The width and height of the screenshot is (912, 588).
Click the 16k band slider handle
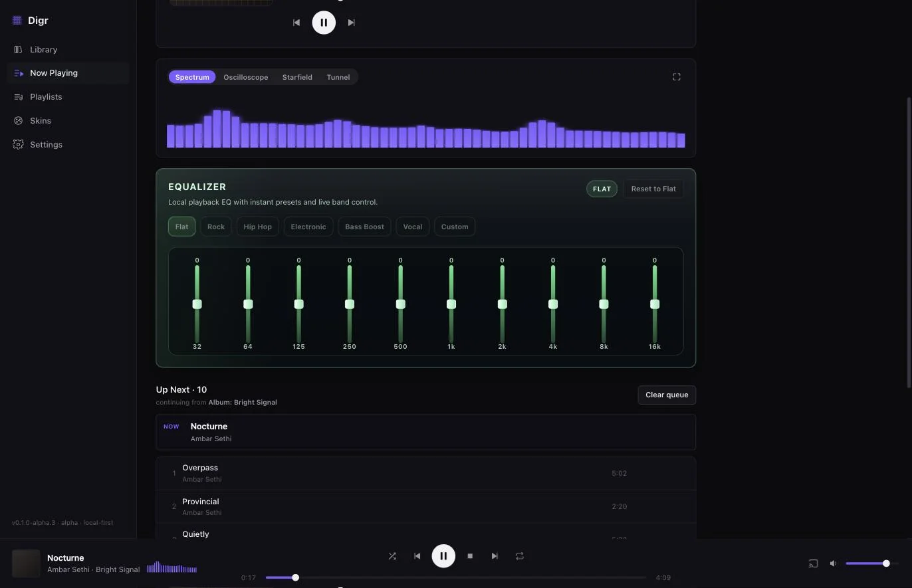point(655,304)
